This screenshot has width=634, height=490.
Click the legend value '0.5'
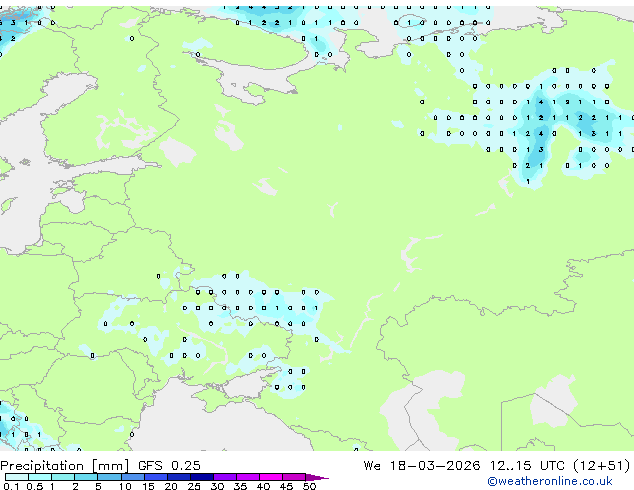point(34,486)
